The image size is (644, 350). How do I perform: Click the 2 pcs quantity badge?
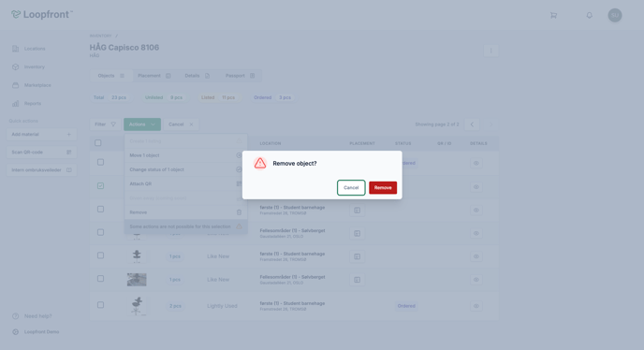click(175, 306)
